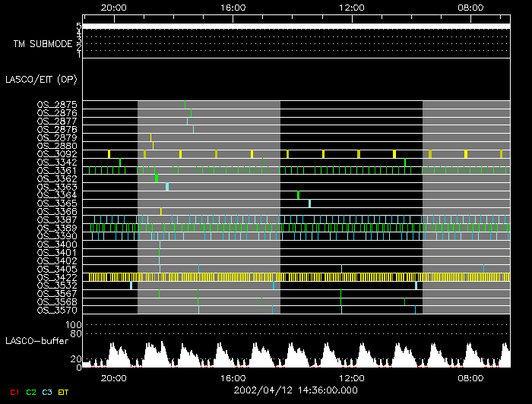532x404 pixels.
Task: Select the OS_3092 row label
Action: coord(57,154)
